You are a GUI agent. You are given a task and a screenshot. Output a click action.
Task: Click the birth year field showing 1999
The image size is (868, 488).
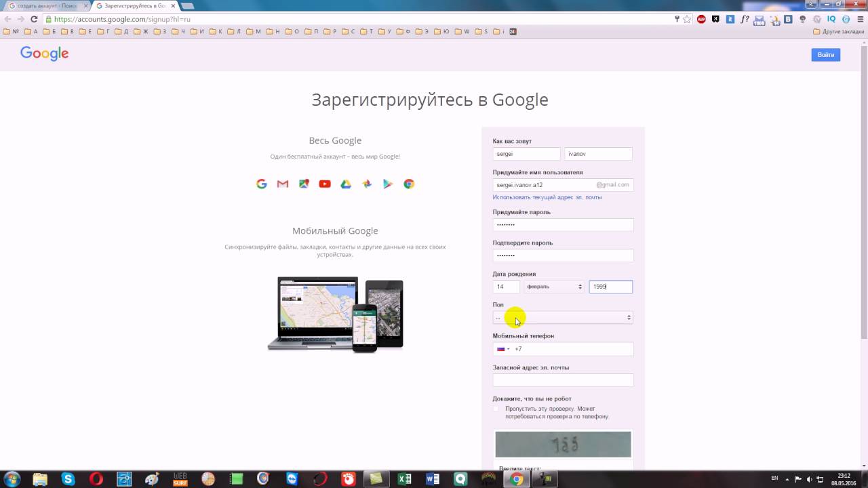(610, 287)
